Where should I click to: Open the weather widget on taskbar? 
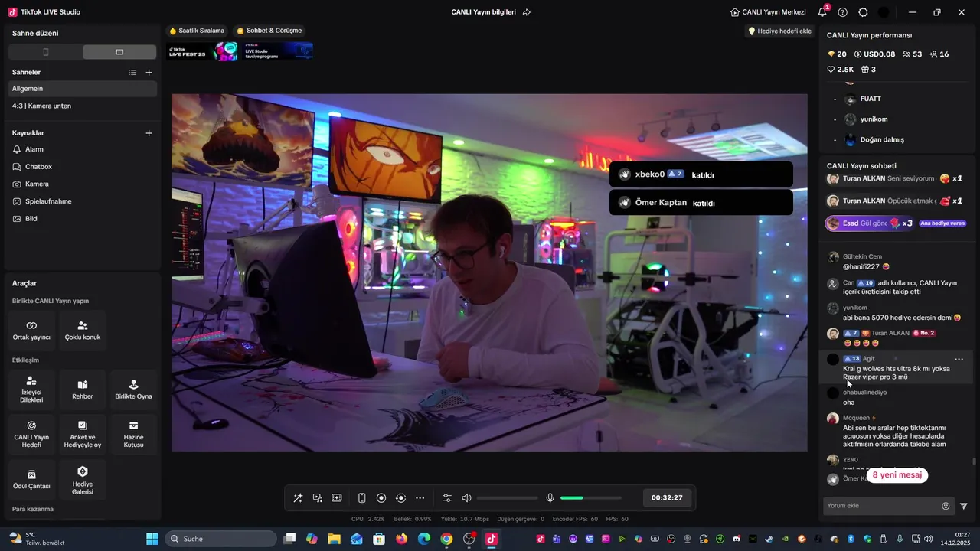click(x=37, y=539)
